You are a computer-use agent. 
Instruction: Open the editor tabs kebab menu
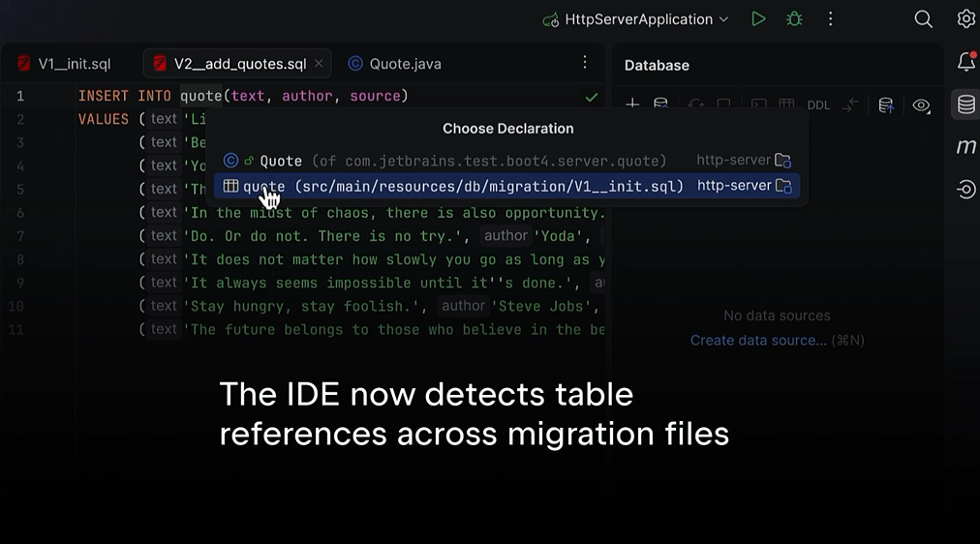pyautogui.click(x=585, y=62)
